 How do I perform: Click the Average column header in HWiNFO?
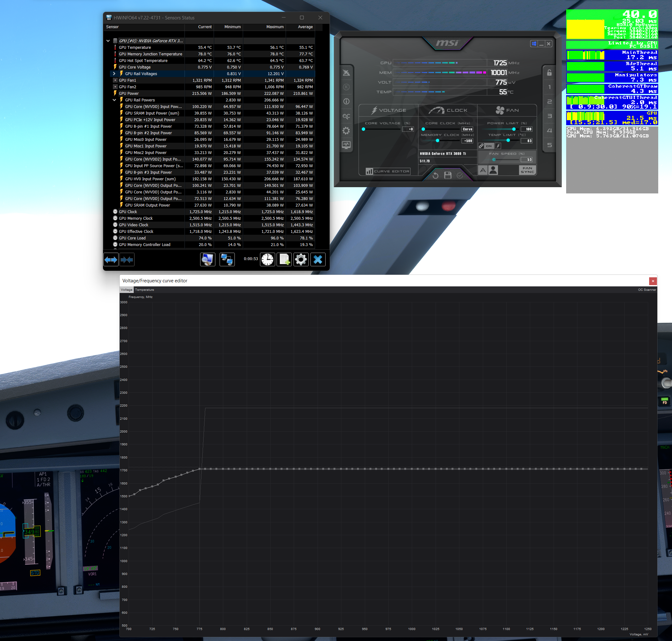(300, 27)
